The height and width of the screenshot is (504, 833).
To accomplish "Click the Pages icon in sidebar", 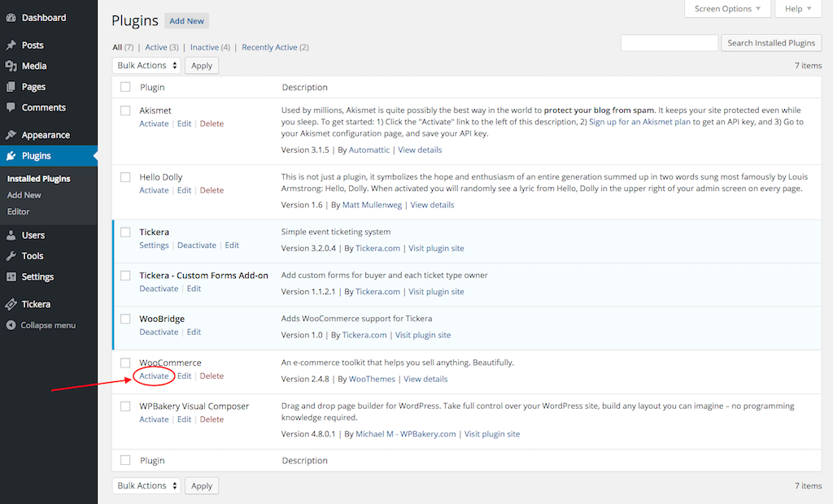I will (x=11, y=86).
